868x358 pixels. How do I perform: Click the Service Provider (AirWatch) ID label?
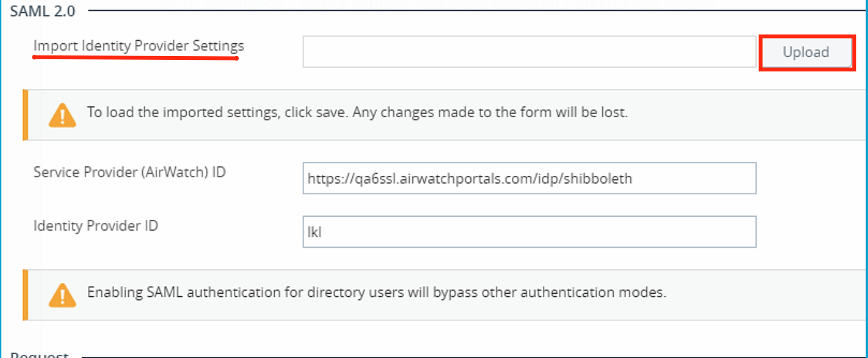[x=129, y=172]
